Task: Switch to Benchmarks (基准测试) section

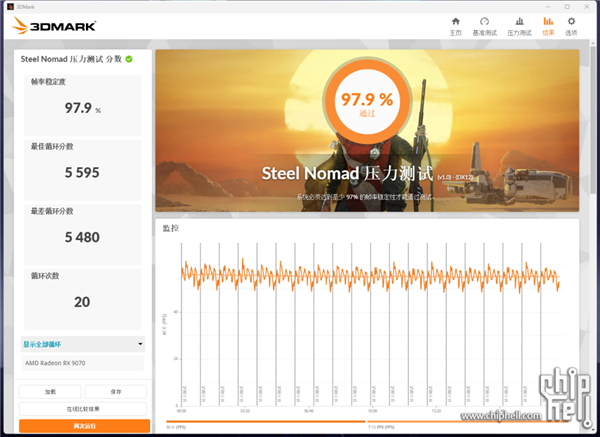Action: pos(484,26)
